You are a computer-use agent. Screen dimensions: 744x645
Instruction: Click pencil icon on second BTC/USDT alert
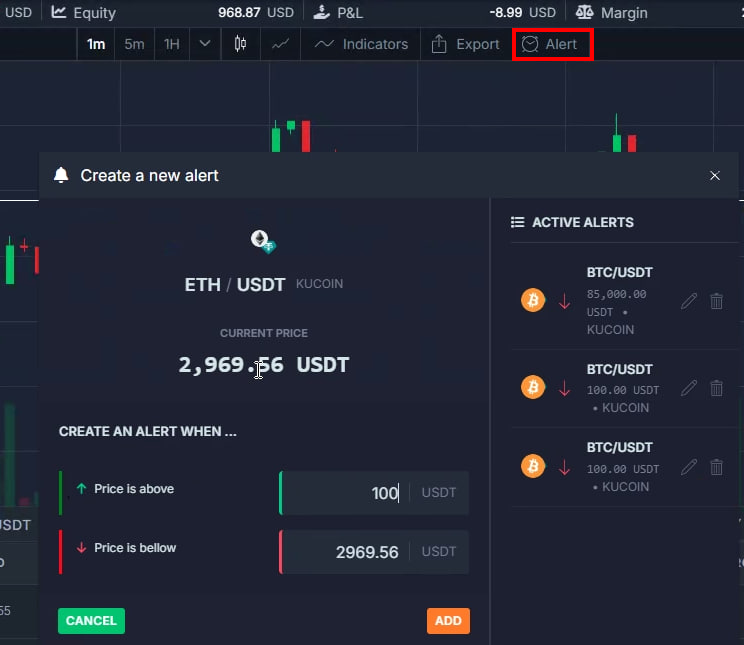pyautogui.click(x=688, y=388)
